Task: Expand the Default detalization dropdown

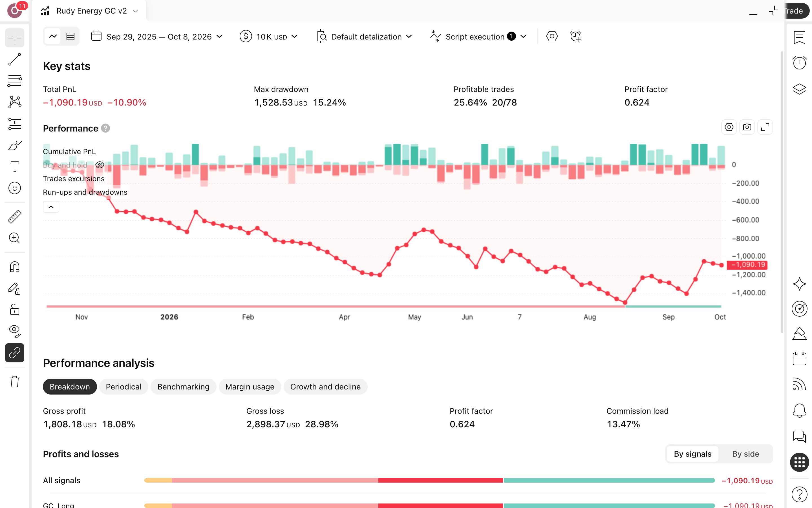Action: [364, 36]
